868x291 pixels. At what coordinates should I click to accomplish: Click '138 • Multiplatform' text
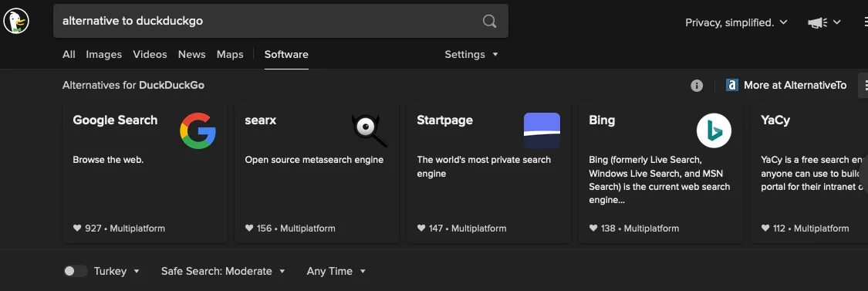[640, 228]
